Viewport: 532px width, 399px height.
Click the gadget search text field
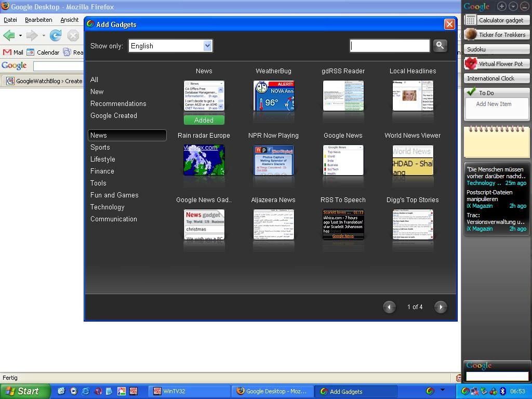pyautogui.click(x=390, y=46)
